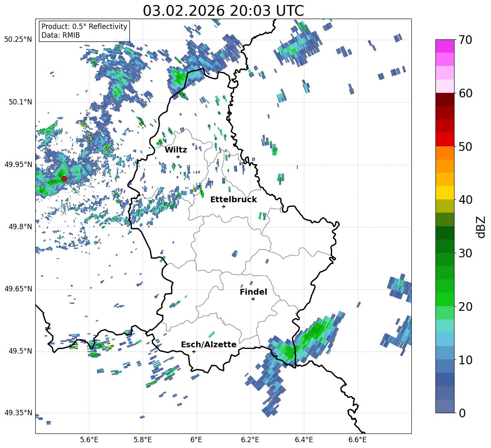Viewport: 491px width, 448px height.
Task: Click the 50.1°N latitude tick label
Action: pos(20,102)
